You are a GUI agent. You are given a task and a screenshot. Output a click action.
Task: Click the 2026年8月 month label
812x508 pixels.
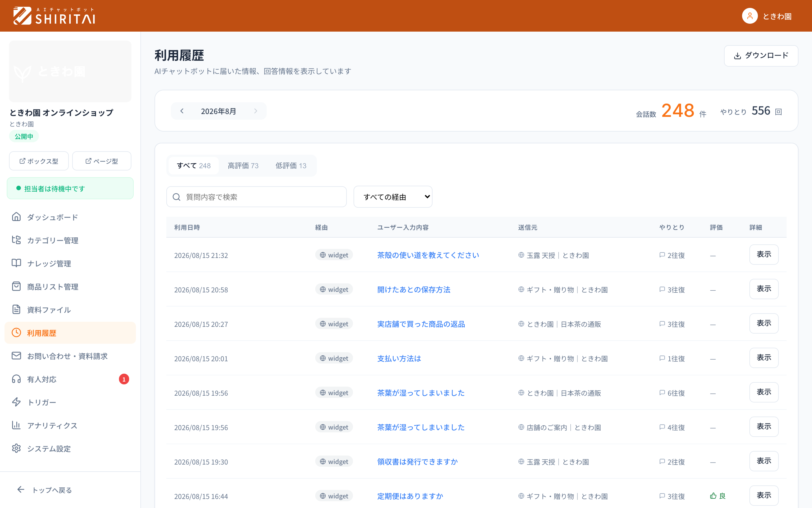click(219, 111)
